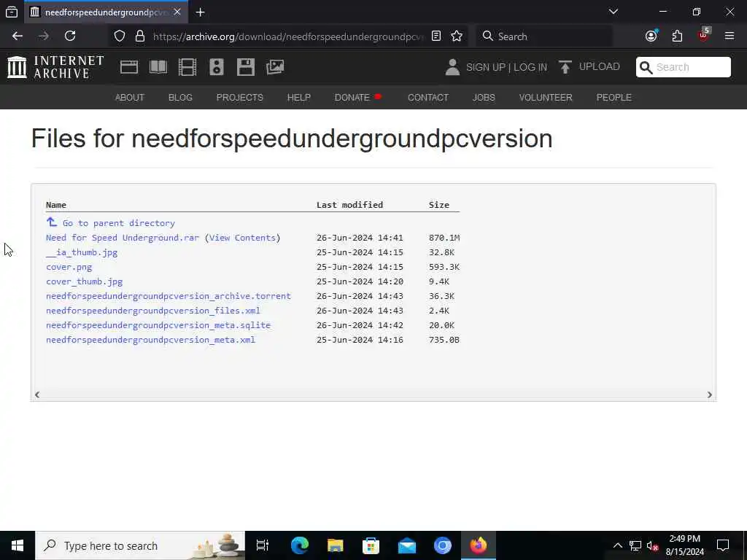Click View Contents link for the rar
This screenshot has width=747, height=560.
[x=242, y=238]
